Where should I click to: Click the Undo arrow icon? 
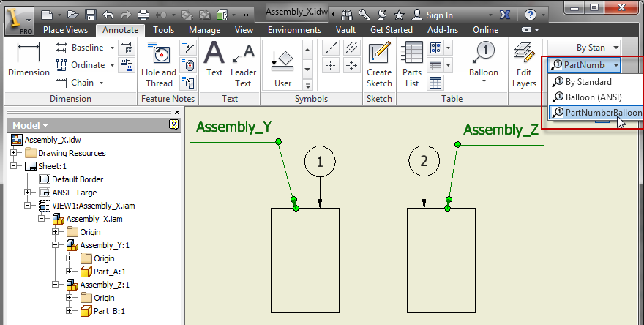pyautogui.click(x=108, y=15)
